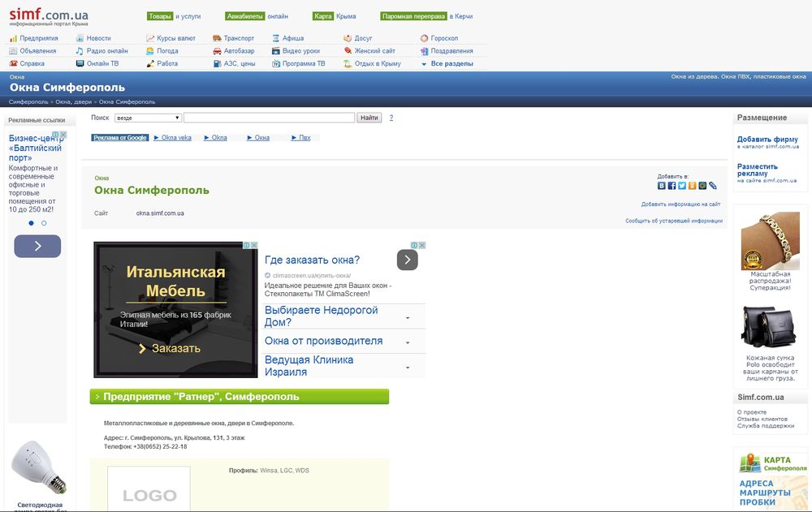Click the gold bracelet ad thumbnail

(770, 242)
